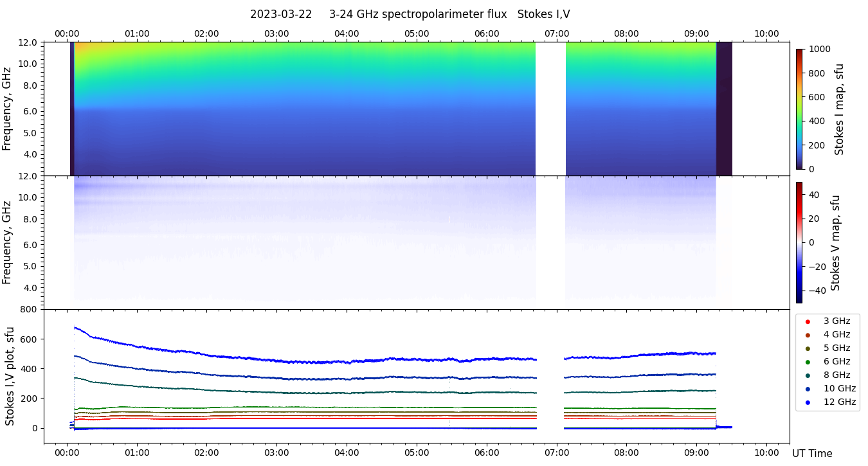Viewport: 868px width, 466px height.
Task: Click the 07:00 tick on the top axis
Action: pos(557,33)
